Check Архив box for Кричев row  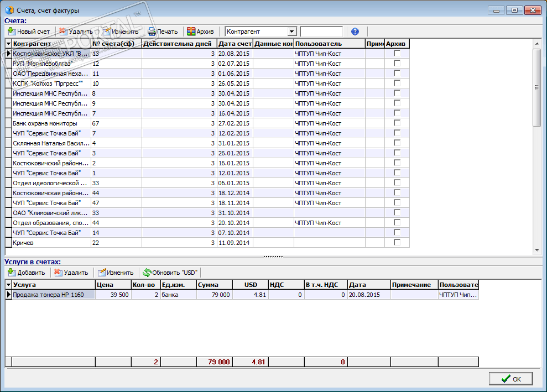coord(397,242)
